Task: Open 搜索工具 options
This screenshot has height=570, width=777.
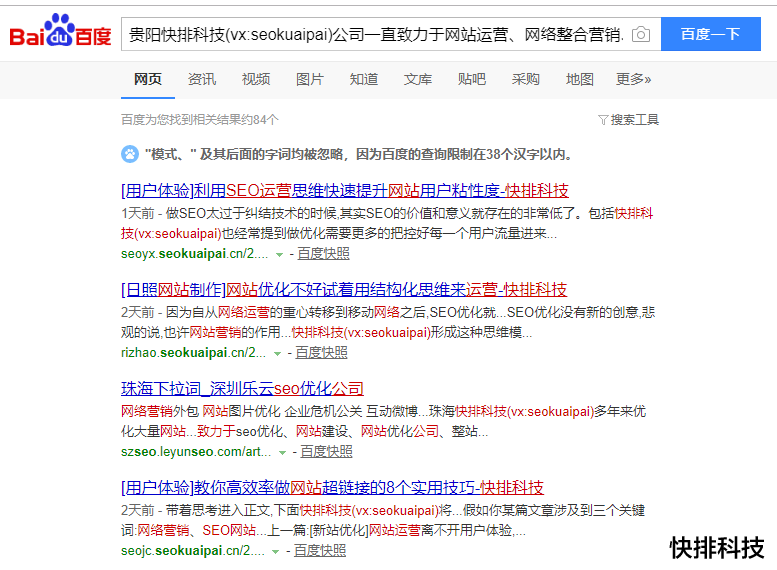Action: tap(634, 120)
